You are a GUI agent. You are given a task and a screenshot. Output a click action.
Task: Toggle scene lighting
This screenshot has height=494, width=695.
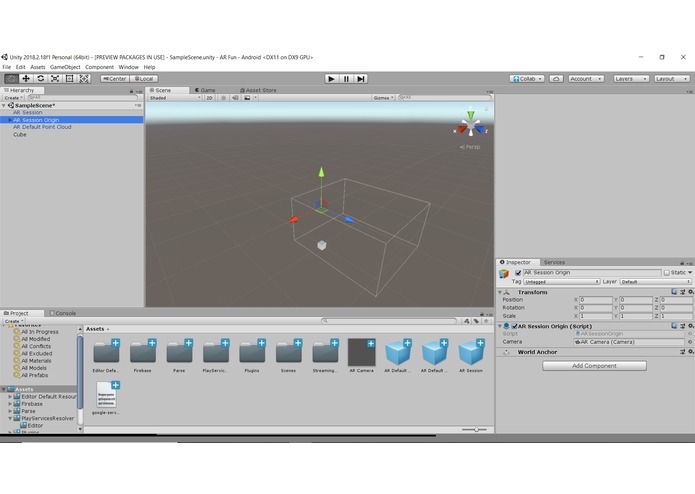(223, 98)
